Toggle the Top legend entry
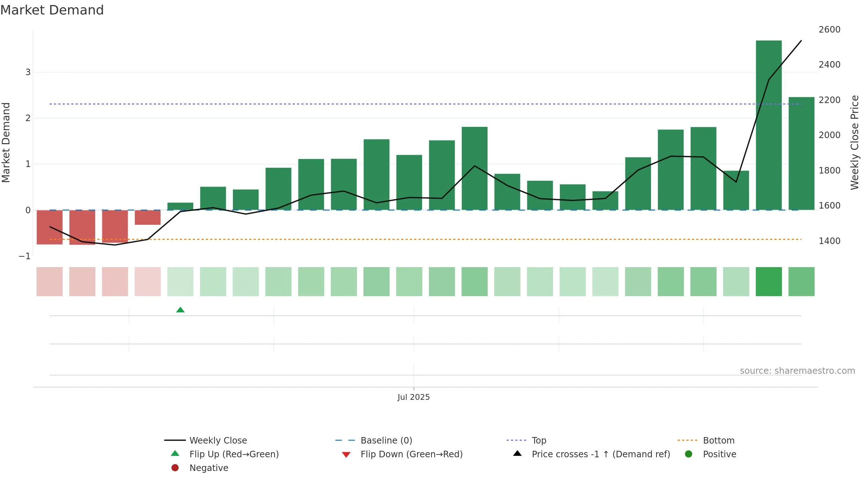868x488 pixels. pos(526,440)
